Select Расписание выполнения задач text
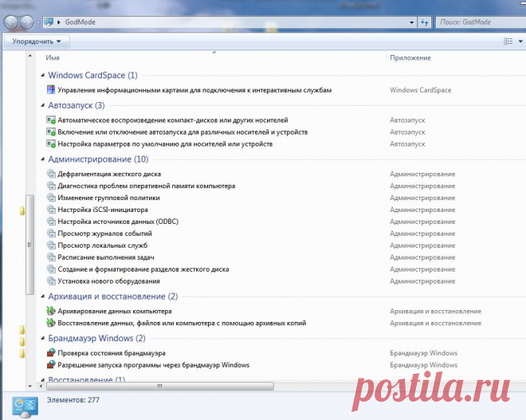The height and width of the screenshot is (420, 526). (x=106, y=257)
